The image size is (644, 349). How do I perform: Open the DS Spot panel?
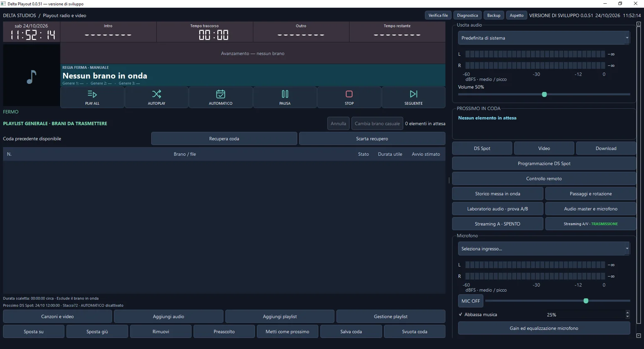(482, 148)
